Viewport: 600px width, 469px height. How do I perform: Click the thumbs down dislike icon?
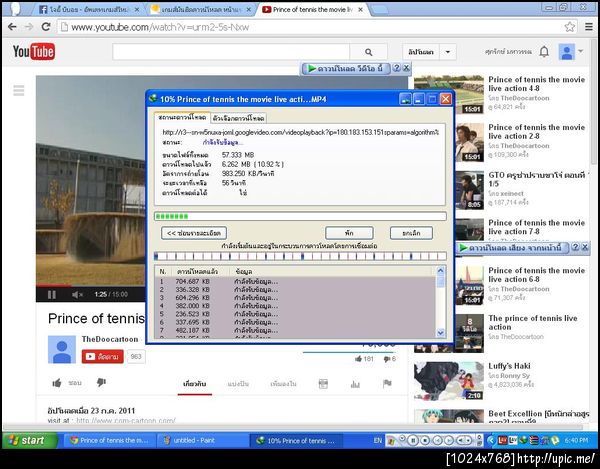(x=101, y=383)
